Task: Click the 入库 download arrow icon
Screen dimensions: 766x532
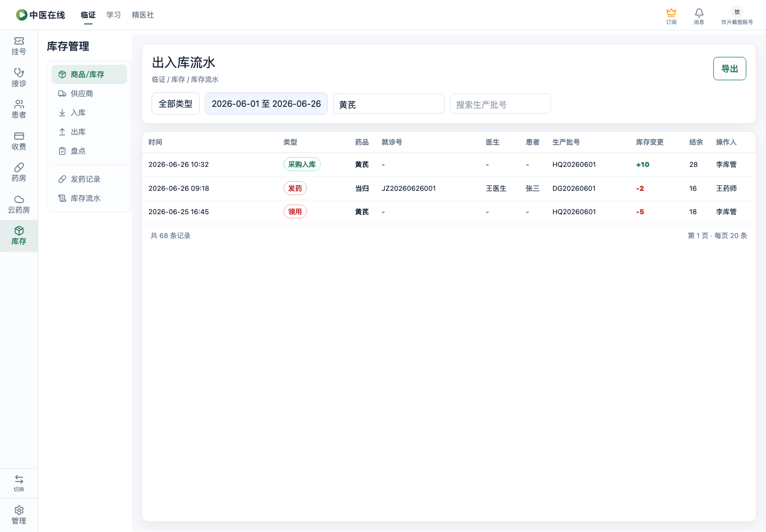Action: [x=62, y=113]
